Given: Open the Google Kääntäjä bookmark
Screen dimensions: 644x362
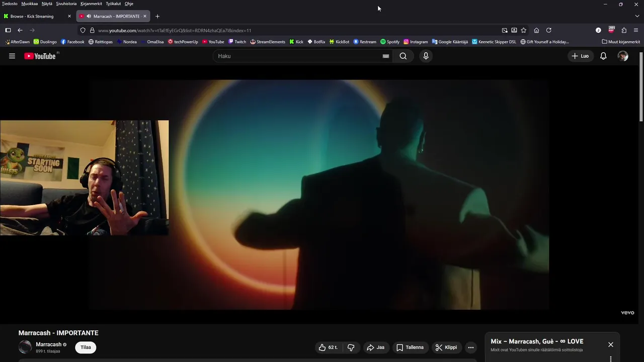Looking at the screenshot, I should tap(450, 42).
